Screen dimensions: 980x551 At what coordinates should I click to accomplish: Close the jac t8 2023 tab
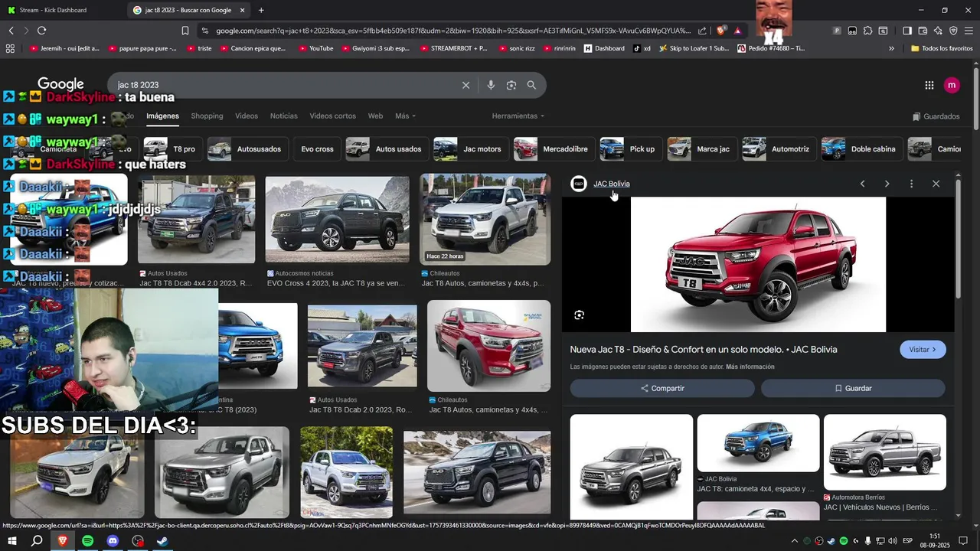tap(243, 10)
